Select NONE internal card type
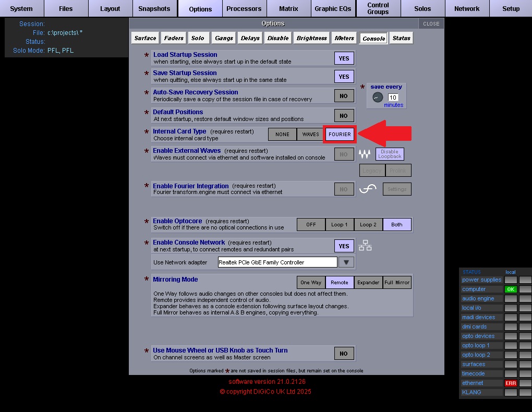This screenshot has width=532, height=412. click(x=282, y=135)
